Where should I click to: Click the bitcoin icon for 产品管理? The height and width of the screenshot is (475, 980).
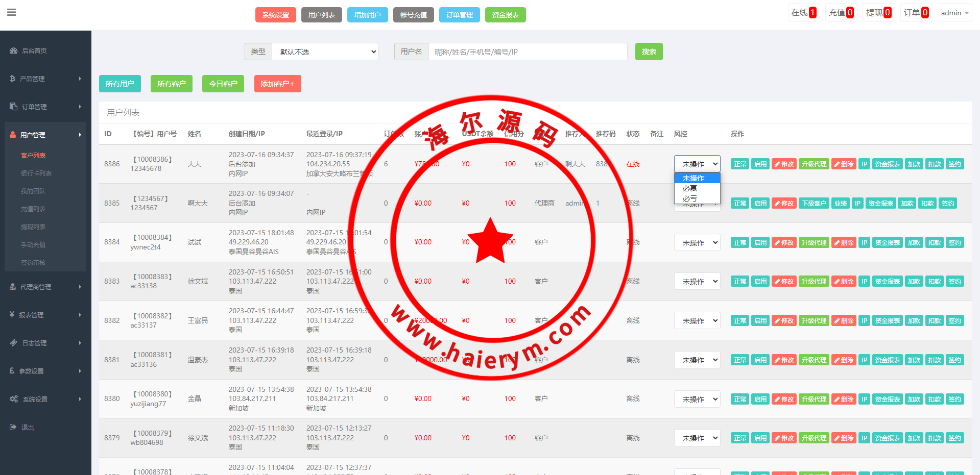click(x=12, y=79)
